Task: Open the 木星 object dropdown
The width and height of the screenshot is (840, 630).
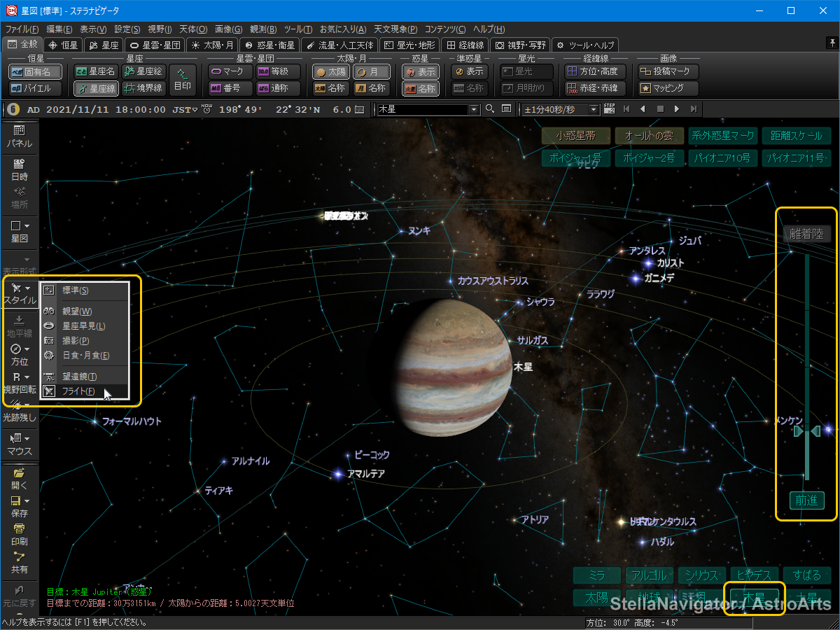Action: coord(474,109)
